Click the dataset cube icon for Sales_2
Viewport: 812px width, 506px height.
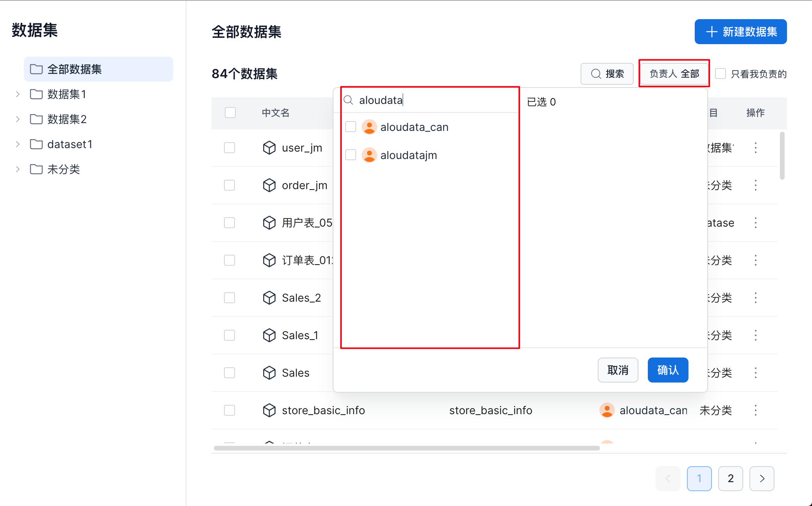point(269,298)
